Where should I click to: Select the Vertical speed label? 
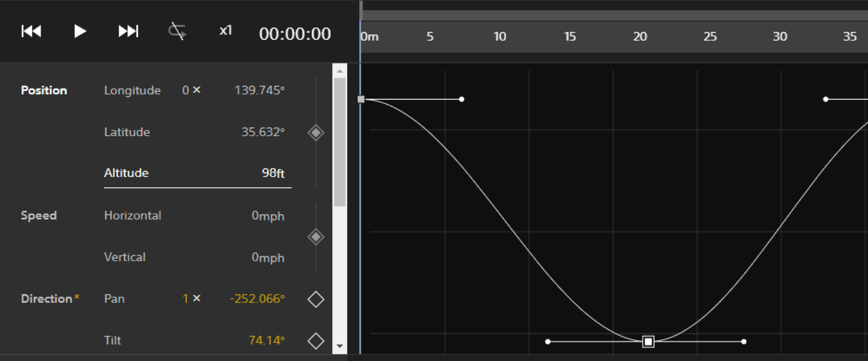pyautogui.click(x=124, y=257)
